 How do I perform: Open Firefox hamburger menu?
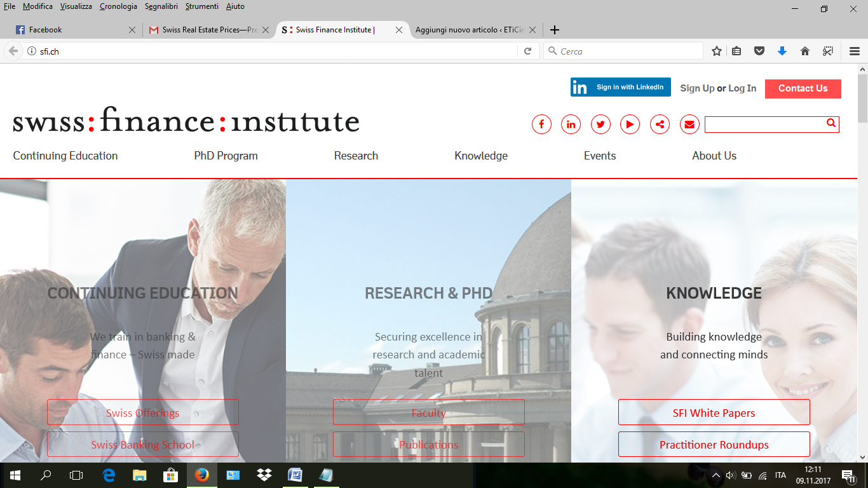point(855,51)
